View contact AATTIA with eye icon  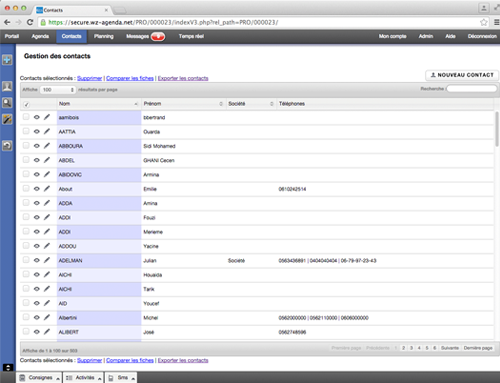coord(37,132)
